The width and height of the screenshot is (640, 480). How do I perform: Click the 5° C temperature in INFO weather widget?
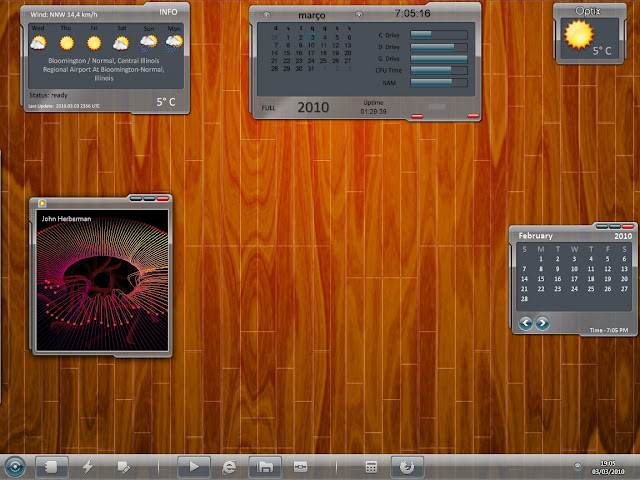pos(166,102)
